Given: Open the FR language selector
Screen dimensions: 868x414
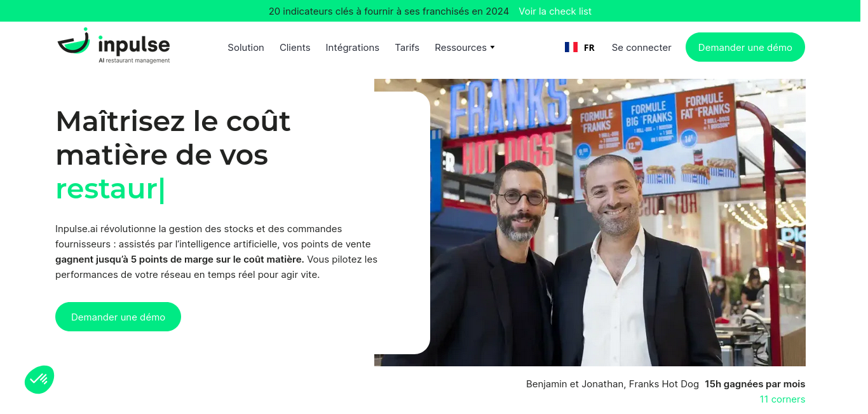Looking at the screenshot, I should click(x=580, y=47).
